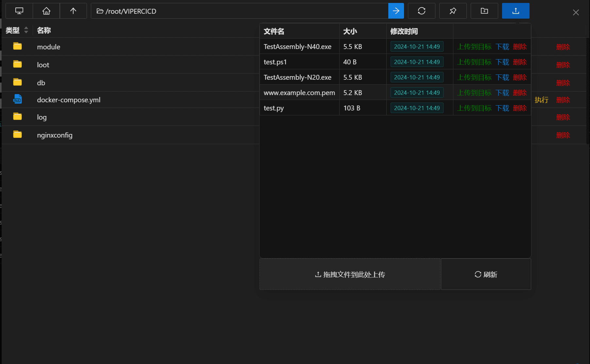
Task: Click the path field showing /root/VIPERCICD
Action: coord(240,11)
